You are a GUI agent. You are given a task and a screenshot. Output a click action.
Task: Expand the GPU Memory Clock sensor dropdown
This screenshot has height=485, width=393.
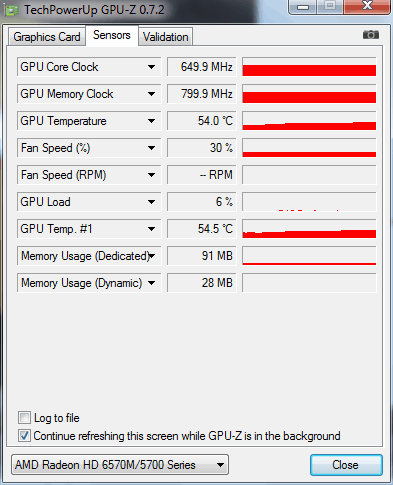point(151,94)
